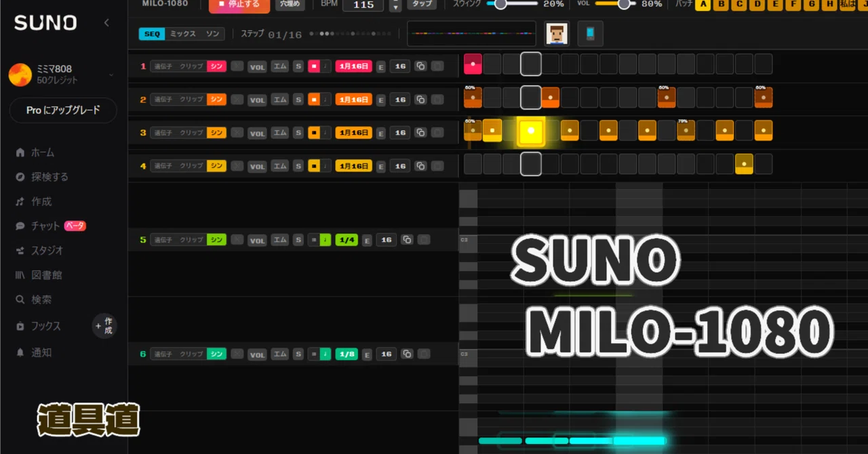
Task: Open 作成 from the sidebar
Action: 33,201
